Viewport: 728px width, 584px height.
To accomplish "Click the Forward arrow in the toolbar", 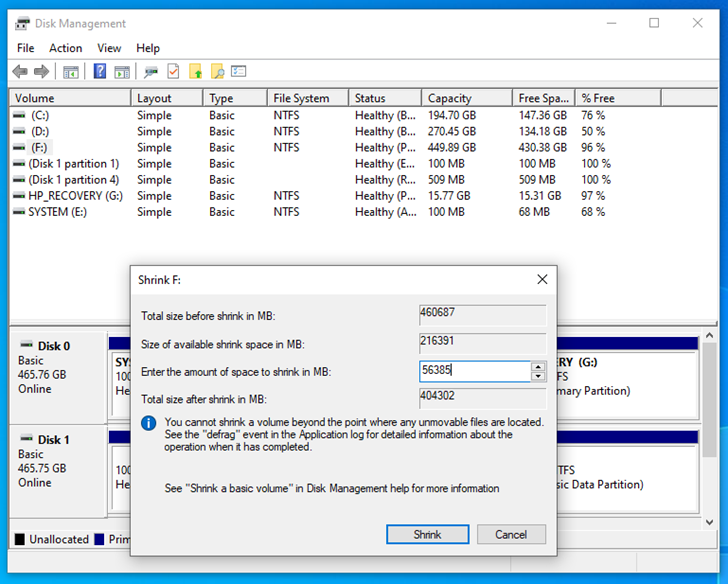I will [42, 71].
